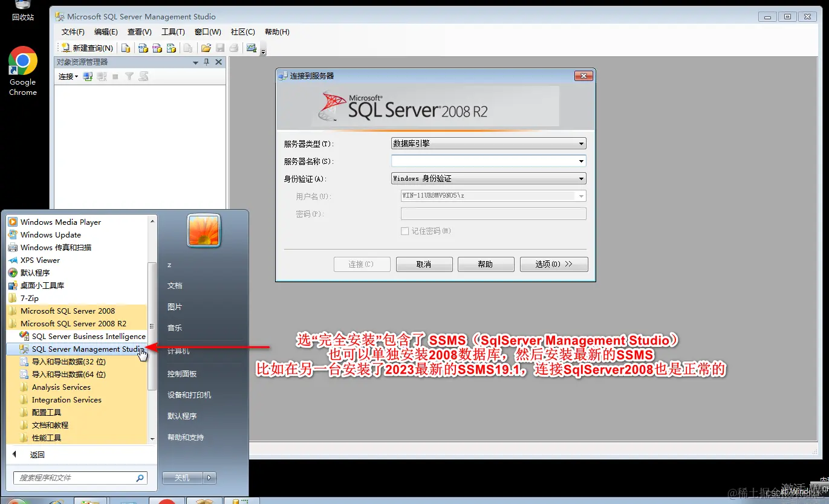829x504 pixels.
Task: Open the 帮助(H) menu
Action: pyautogui.click(x=278, y=32)
